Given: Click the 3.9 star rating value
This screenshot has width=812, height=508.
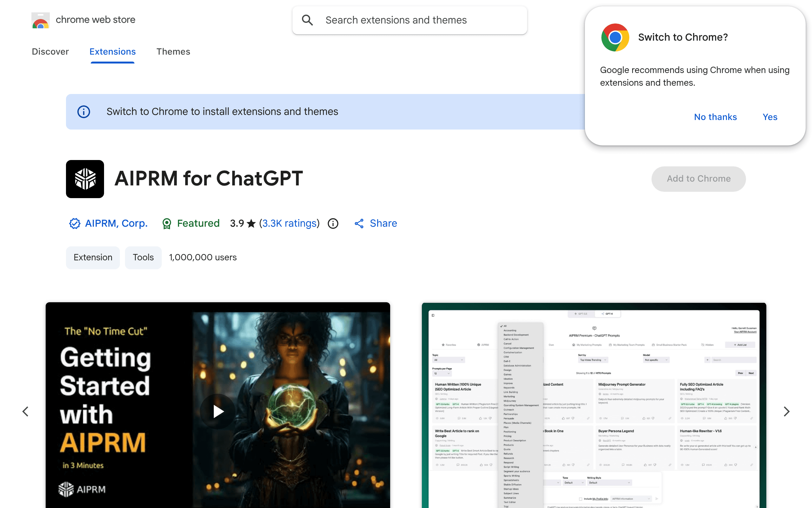Looking at the screenshot, I should 237,224.
